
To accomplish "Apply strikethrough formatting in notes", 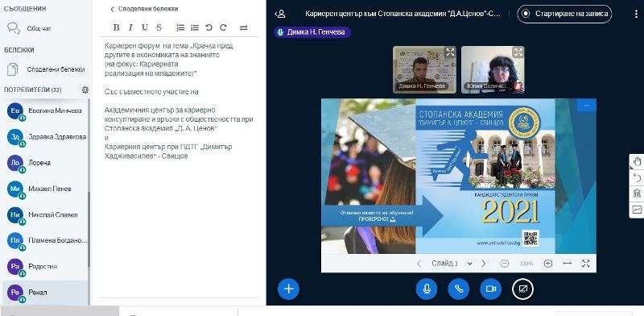I will 159,27.
